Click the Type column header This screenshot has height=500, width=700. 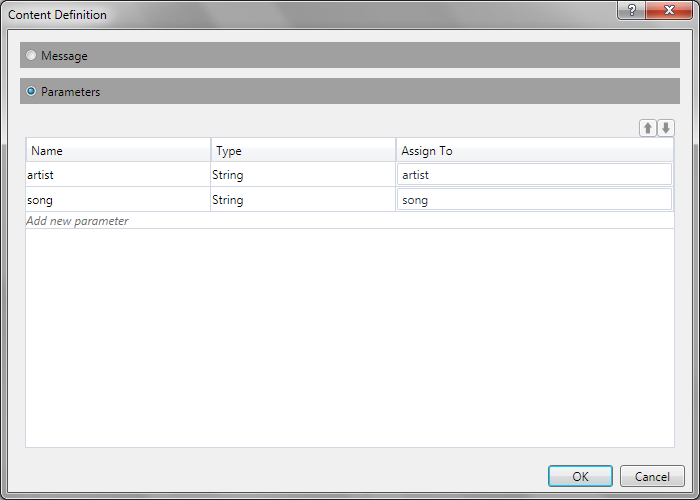tap(303, 150)
